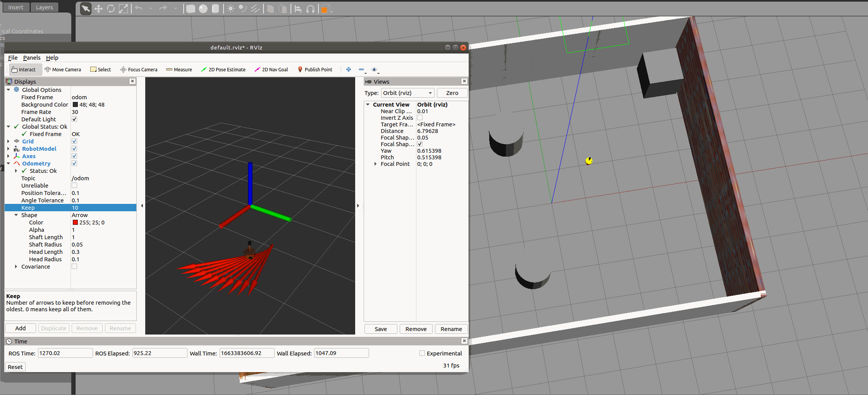Expand the RobotModel display properties
This screenshot has height=395, width=868.
click(9, 148)
